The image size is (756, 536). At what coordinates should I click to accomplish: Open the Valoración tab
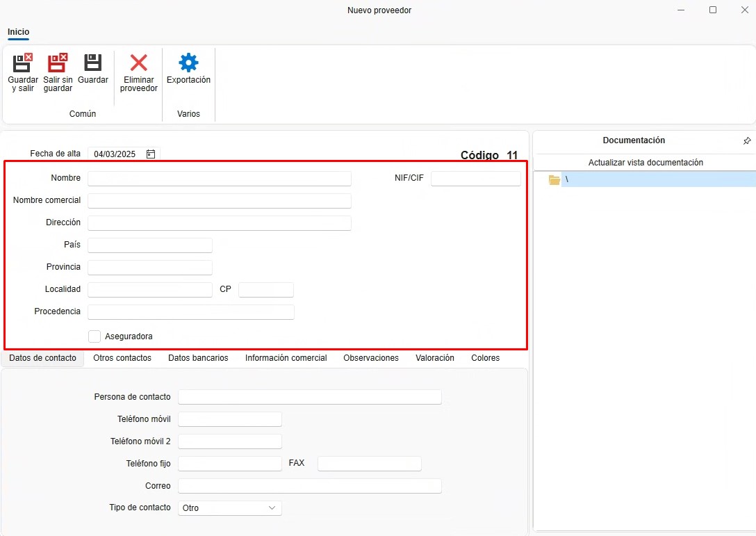pyautogui.click(x=435, y=358)
